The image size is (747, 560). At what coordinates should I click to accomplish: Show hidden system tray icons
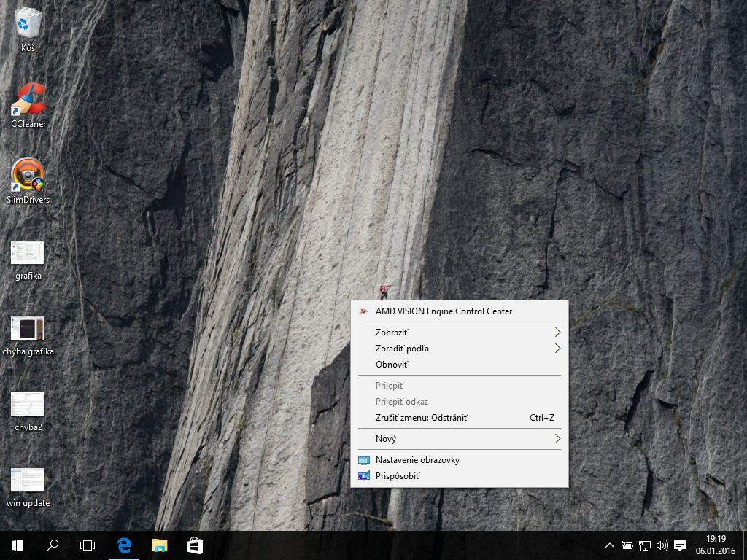tap(610, 545)
